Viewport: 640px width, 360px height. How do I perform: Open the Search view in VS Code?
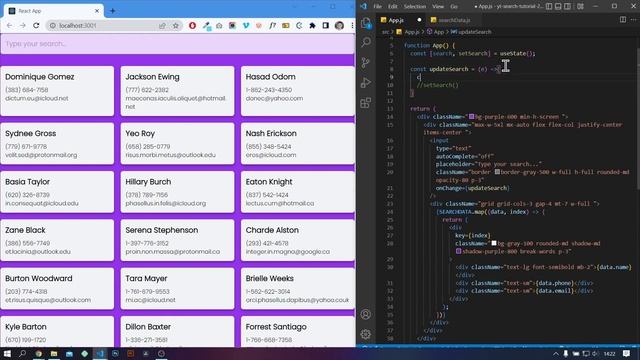[366, 42]
